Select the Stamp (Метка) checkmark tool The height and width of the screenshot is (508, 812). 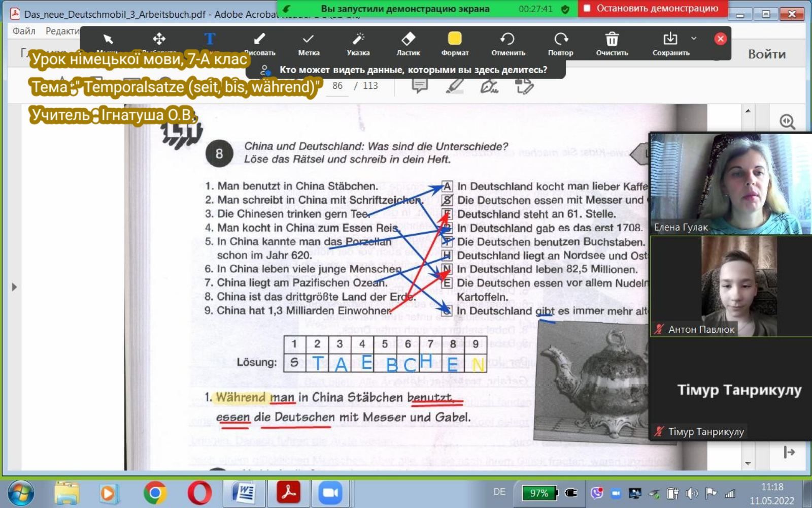click(308, 40)
